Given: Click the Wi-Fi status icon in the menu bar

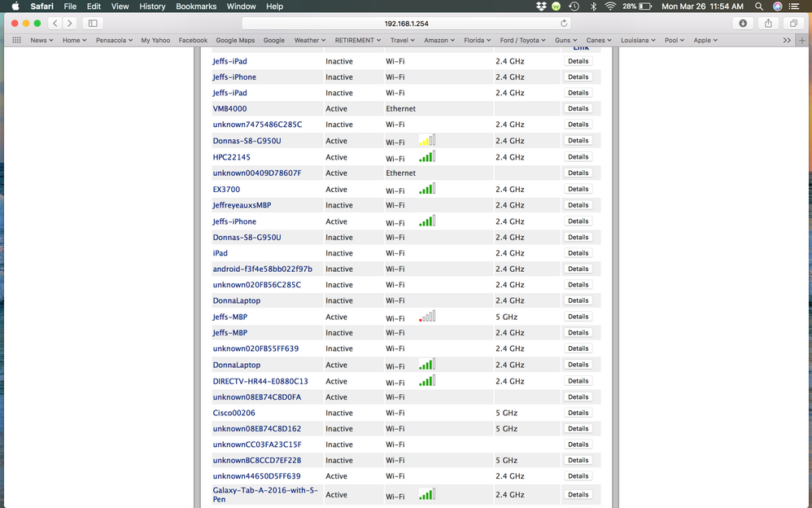Looking at the screenshot, I should click(610, 7).
